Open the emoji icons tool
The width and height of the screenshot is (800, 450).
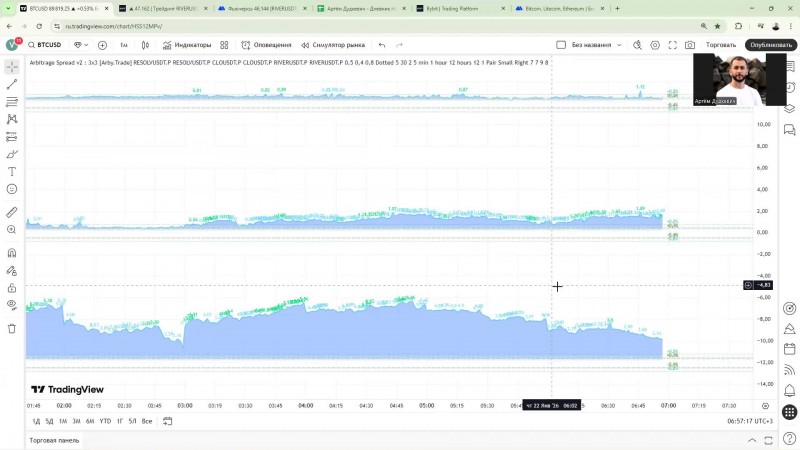12,189
